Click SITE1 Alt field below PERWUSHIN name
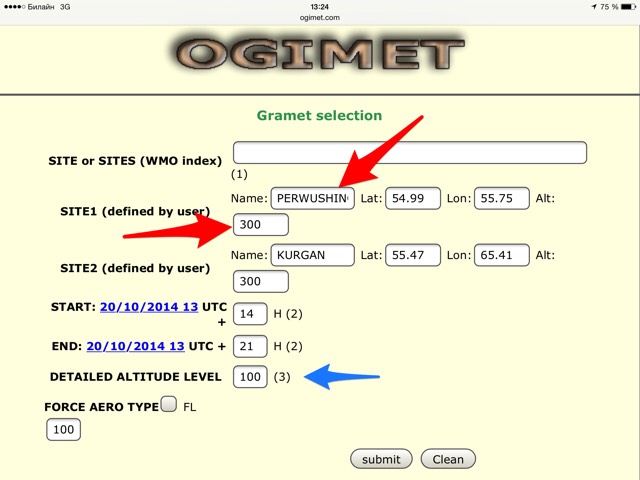Image resolution: width=640 pixels, height=480 pixels. click(261, 224)
